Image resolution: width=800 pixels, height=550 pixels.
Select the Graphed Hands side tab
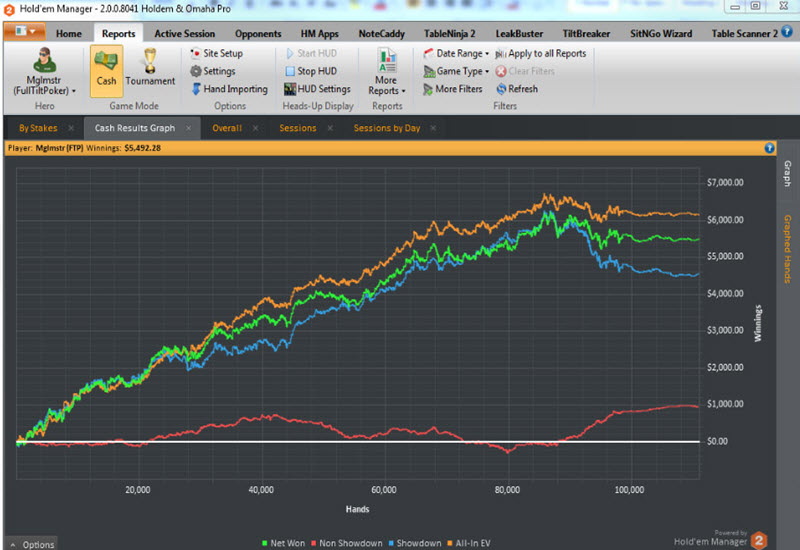click(x=788, y=248)
